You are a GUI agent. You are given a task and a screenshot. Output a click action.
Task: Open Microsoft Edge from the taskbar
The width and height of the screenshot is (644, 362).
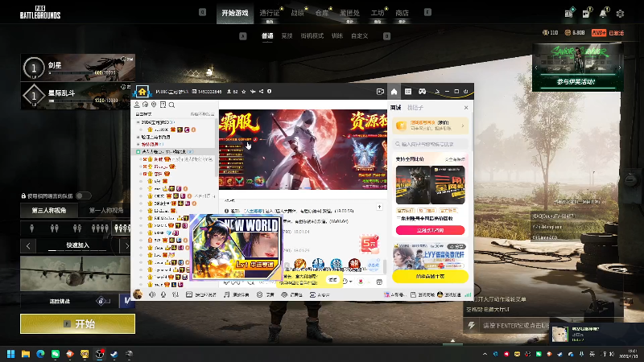41,354
